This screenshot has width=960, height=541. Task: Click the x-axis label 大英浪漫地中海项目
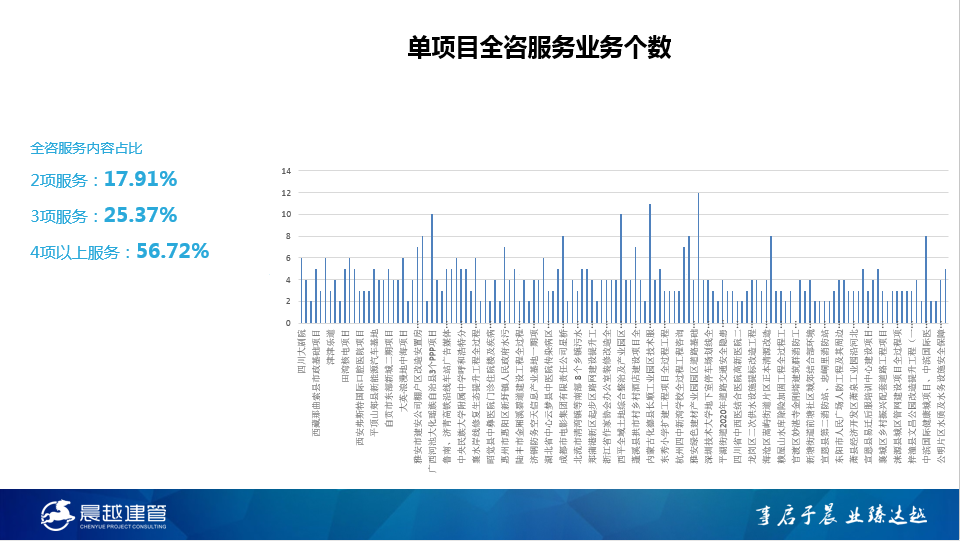point(403,360)
